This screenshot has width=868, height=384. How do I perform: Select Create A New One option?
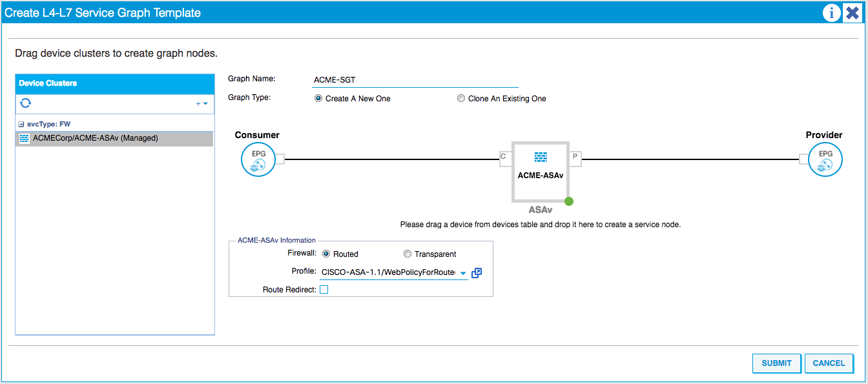point(318,99)
